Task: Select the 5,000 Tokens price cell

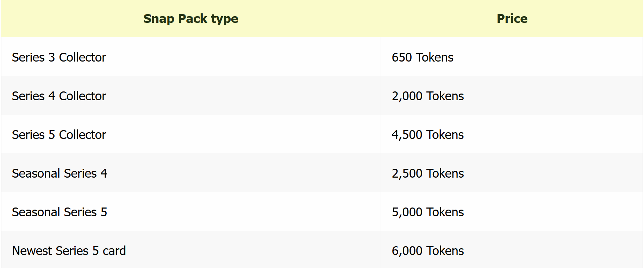Action: 427,212
